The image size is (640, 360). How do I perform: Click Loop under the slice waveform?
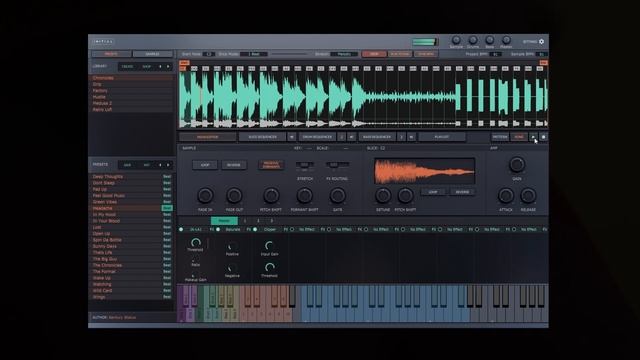pyautogui.click(x=433, y=192)
